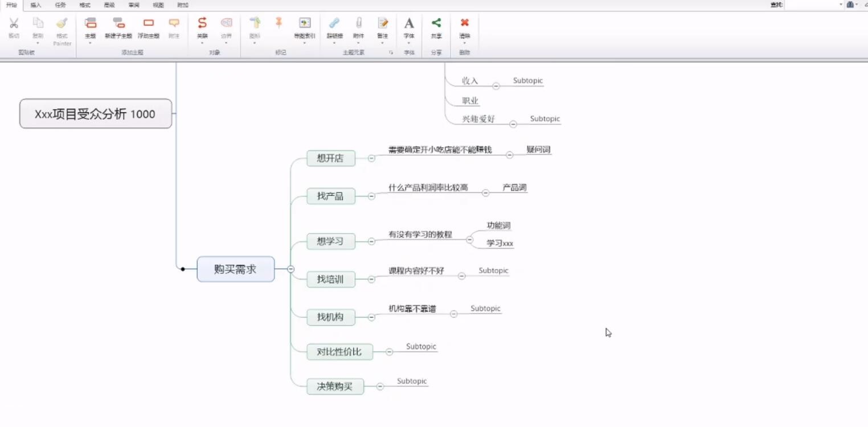The image size is (868, 427).
Task: Click the notes 备注 icon
Action: [x=382, y=23]
